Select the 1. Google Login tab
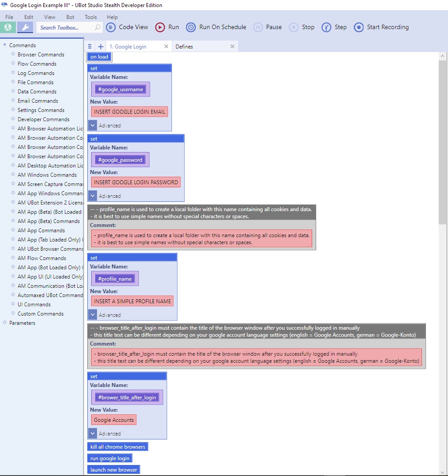448x476 pixels. pyautogui.click(x=128, y=46)
